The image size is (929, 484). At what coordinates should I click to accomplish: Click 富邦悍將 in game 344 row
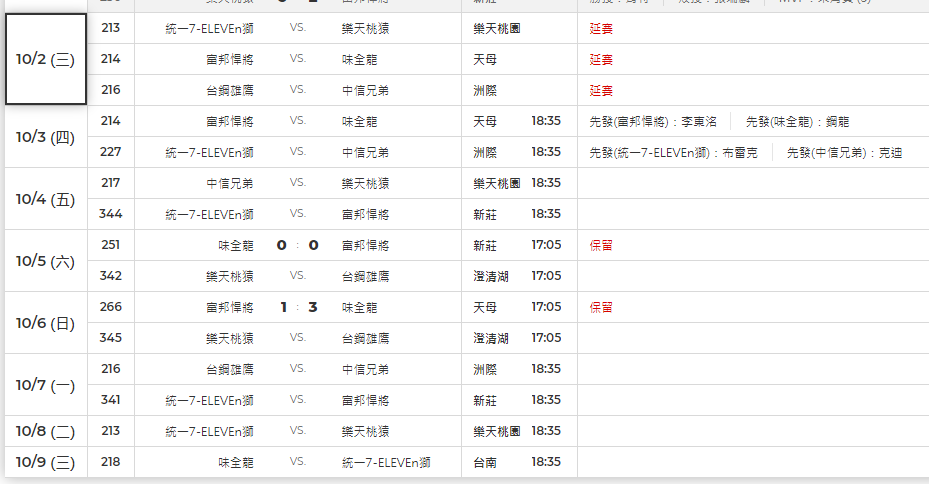[x=366, y=214]
